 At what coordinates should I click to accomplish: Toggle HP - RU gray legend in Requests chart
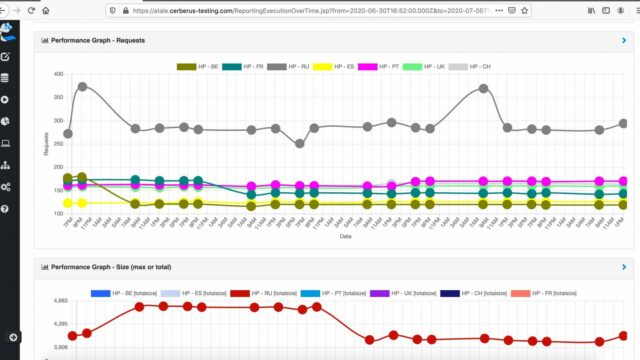point(288,67)
